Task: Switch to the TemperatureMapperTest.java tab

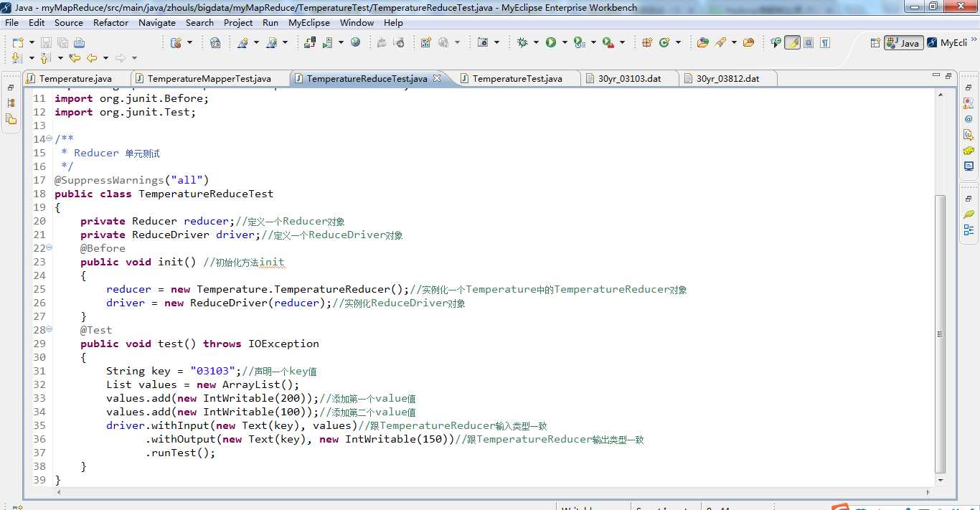Action: point(209,78)
